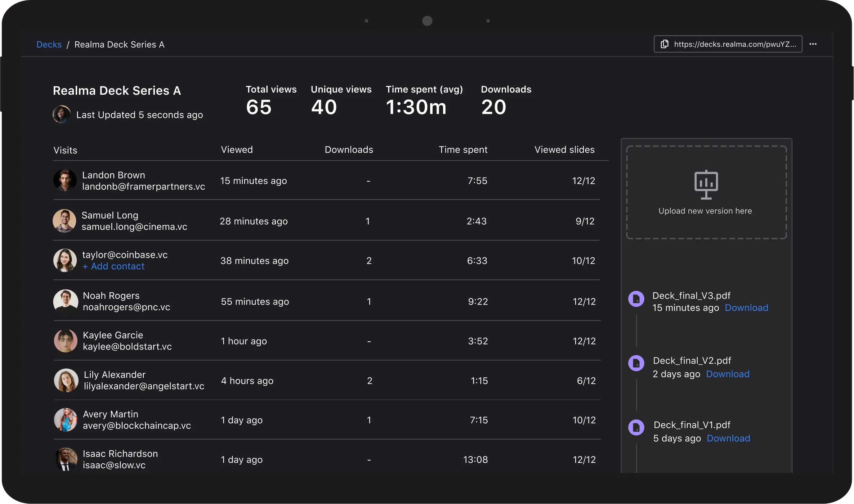The height and width of the screenshot is (504, 854).
Task: Click the Deck_final_V2.pdf file icon
Action: 636,364
